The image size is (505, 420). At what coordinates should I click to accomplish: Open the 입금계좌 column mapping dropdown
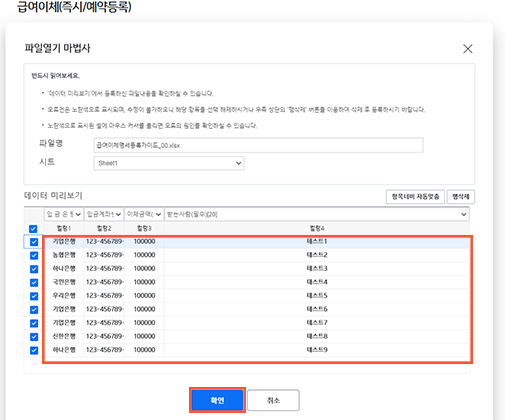coord(104,214)
